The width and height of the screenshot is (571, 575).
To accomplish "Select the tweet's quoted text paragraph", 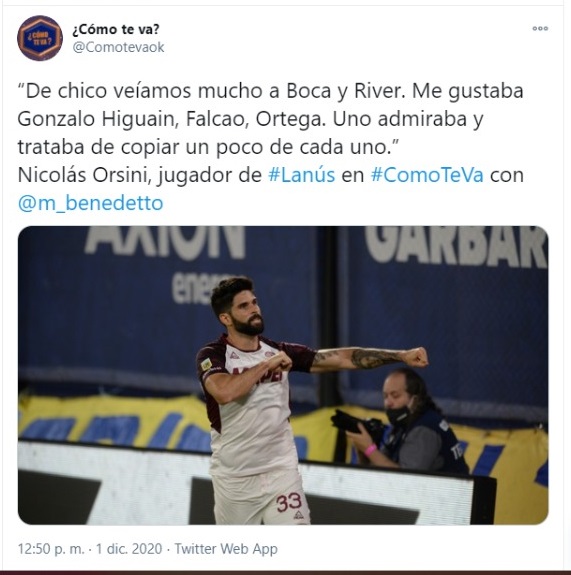I will [x=270, y=119].
